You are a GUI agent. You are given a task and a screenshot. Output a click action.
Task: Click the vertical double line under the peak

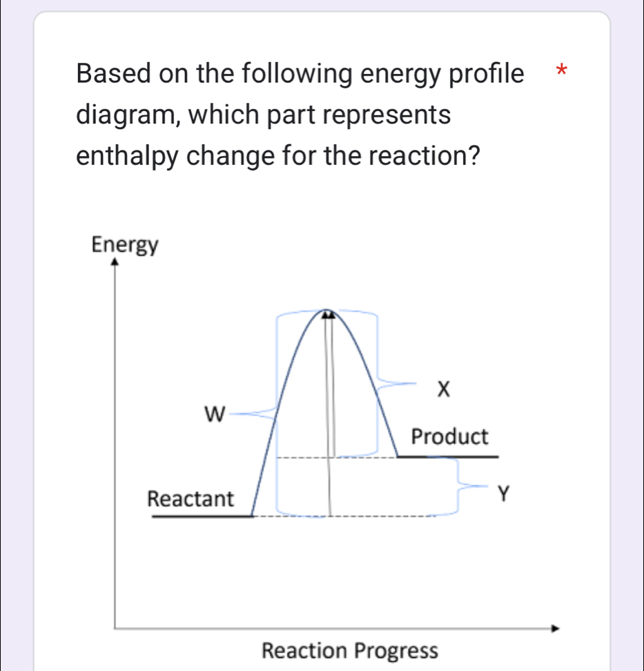pyautogui.click(x=329, y=387)
